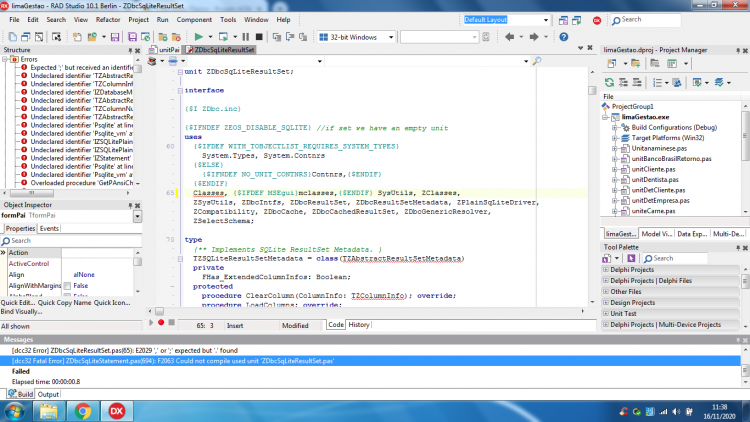This screenshot has height=422, width=750.
Task: Open the Output messages tab
Action: pyautogui.click(x=48, y=395)
